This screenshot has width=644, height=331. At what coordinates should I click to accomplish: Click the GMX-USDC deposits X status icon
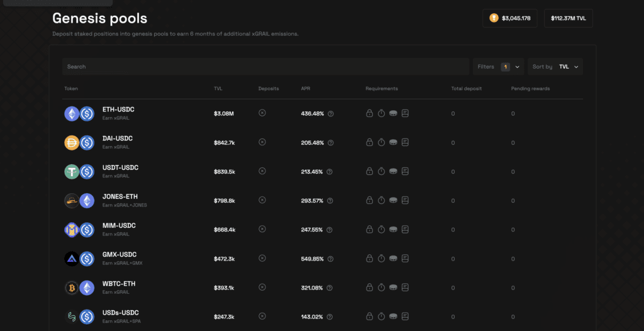click(x=262, y=258)
